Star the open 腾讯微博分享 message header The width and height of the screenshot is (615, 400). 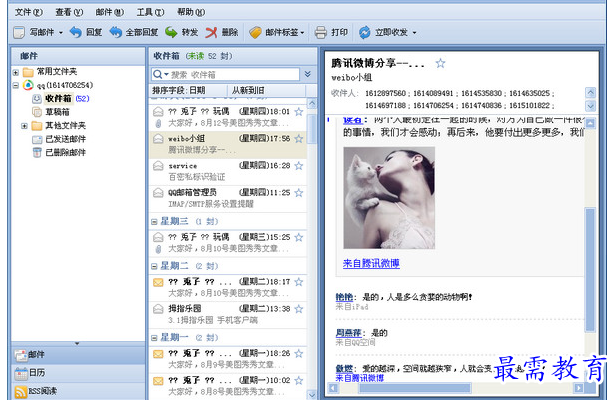tap(440, 64)
